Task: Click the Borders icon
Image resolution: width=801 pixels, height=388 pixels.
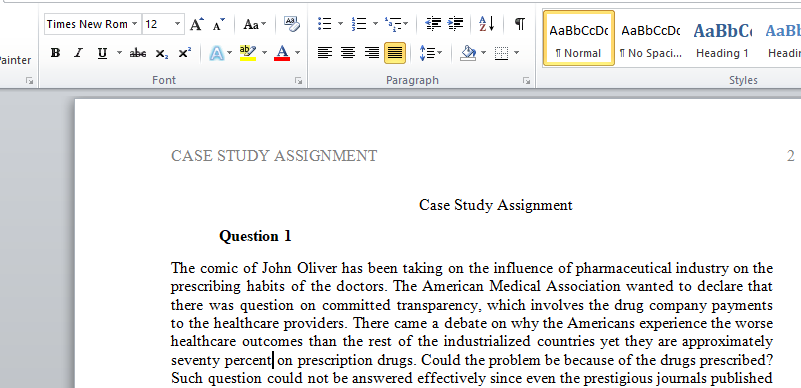Action: click(502, 53)
